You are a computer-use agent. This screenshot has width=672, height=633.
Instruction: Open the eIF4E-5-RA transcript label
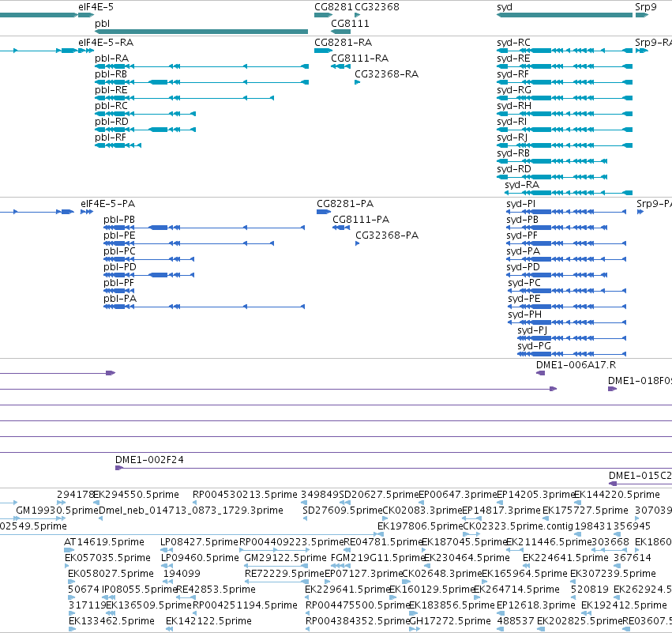[x=106, y=42]
